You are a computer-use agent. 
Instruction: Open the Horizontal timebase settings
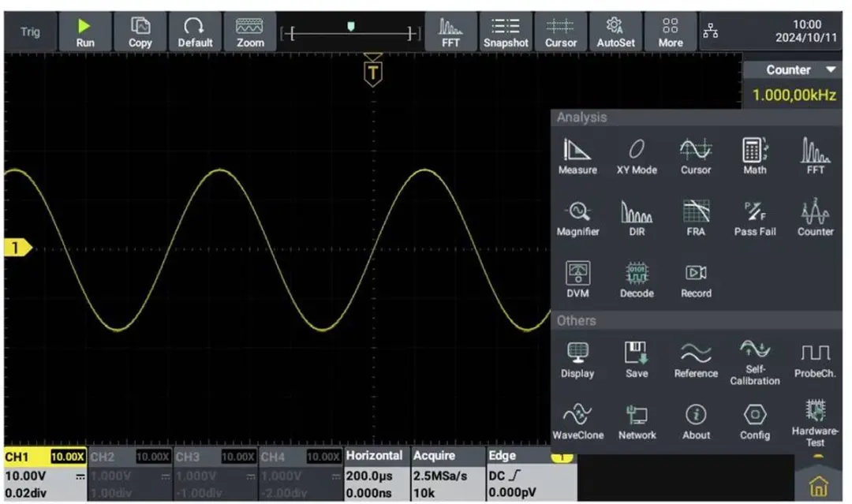[x=376, y=474]
